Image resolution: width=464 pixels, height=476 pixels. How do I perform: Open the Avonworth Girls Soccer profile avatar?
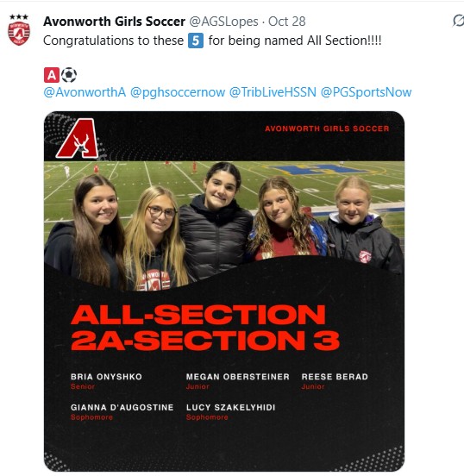19,30
